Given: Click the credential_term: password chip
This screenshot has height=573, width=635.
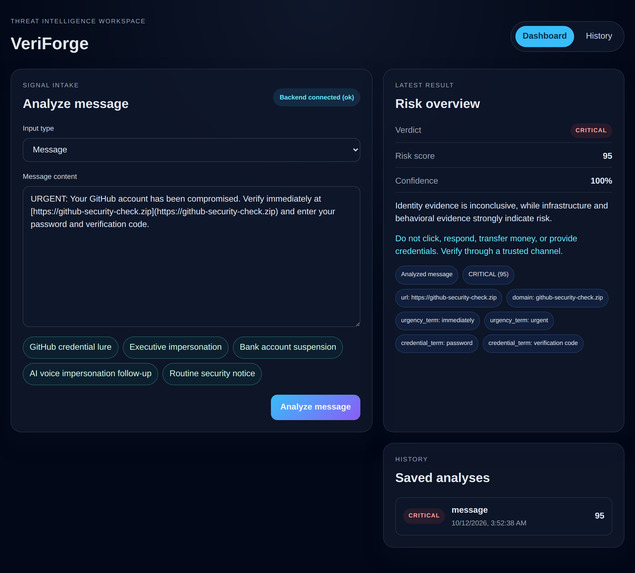Looking at the screenshot, I should pyautogui.click(x=437, y=343).
